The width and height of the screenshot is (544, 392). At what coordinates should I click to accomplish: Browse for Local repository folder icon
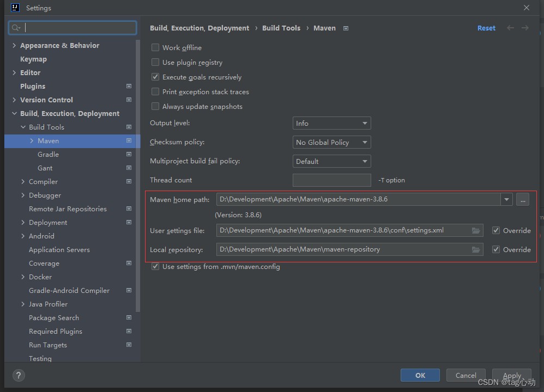[476, 249]
